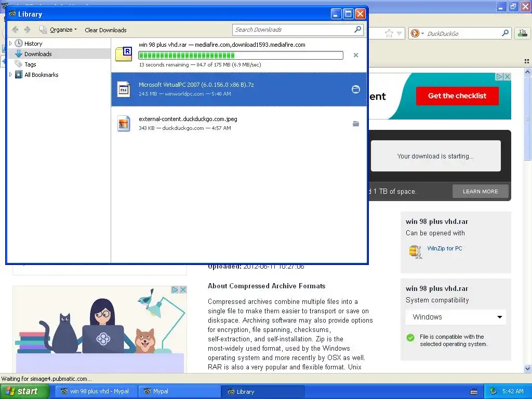This screenshot has height=399, width=532.
Task: Click the RAR file icon of downloading item
Action: tap(124, 54)
